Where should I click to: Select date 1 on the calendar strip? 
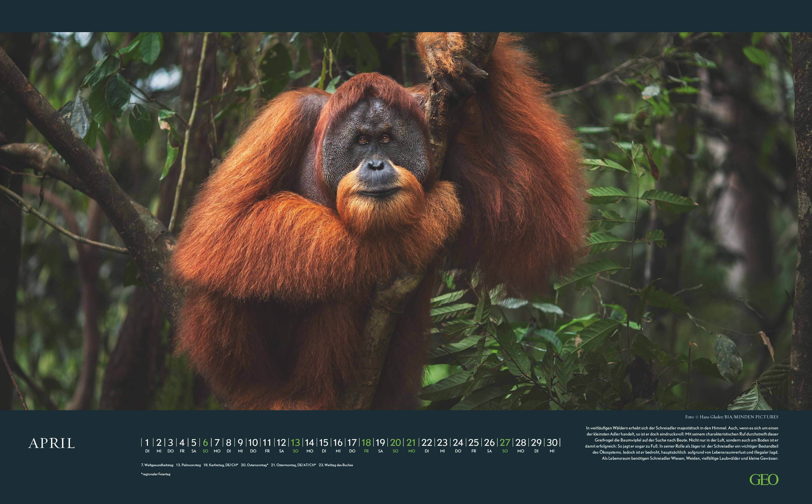(147, 443)
